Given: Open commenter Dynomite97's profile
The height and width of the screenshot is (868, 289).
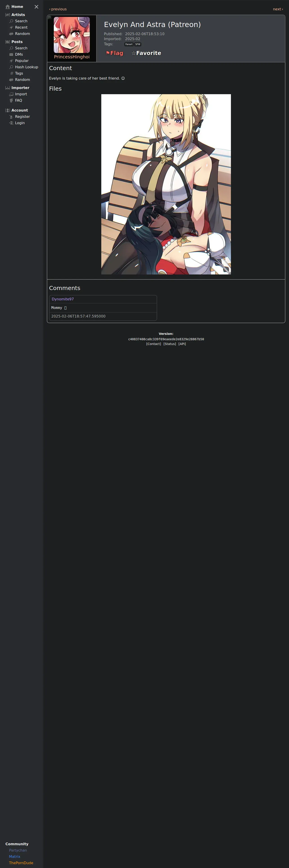Looking at the screenshot, I should [63, 299].
